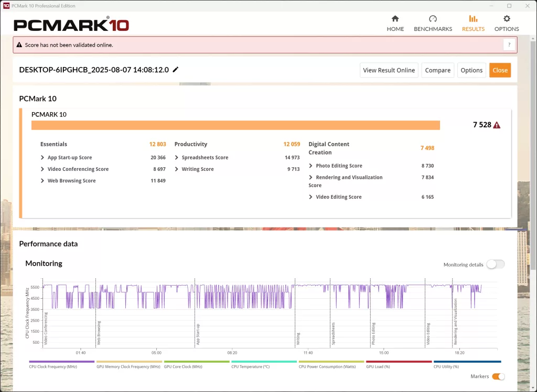Expand Photo Editing Score details

[310, 166]
